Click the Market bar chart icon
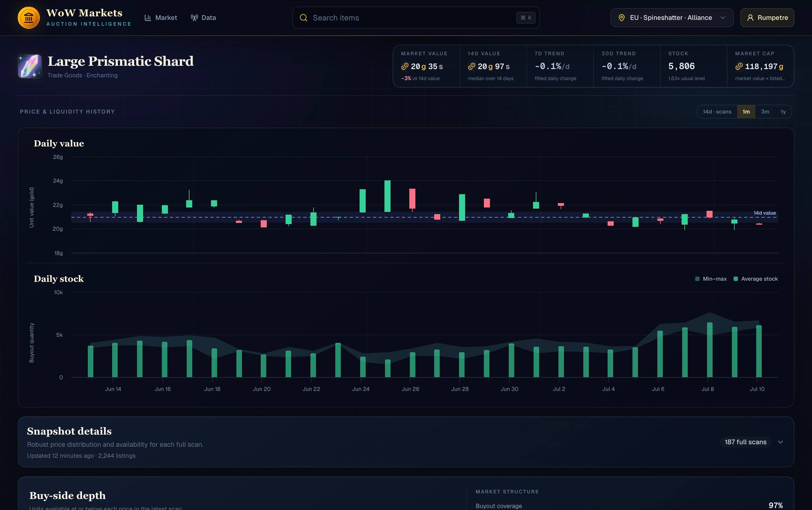The image size is (812, 510). coord(148,17)
